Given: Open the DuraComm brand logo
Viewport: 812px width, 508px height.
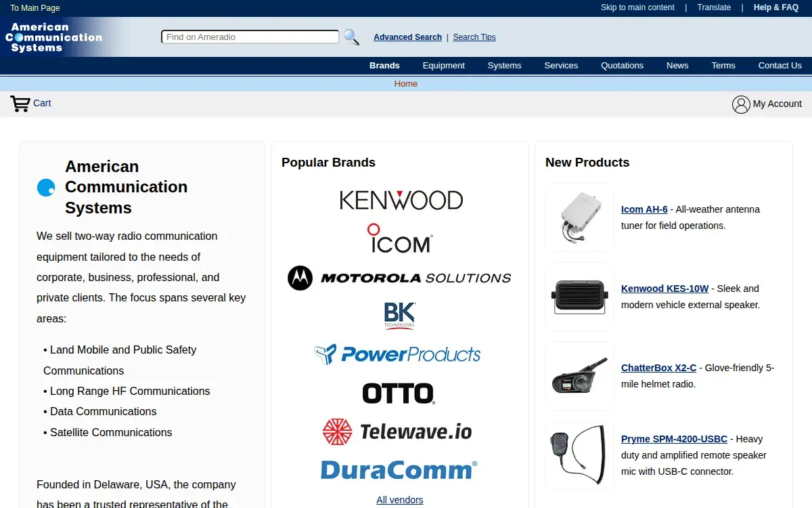Looking at the screenshot, I should [x=399, y=470].
